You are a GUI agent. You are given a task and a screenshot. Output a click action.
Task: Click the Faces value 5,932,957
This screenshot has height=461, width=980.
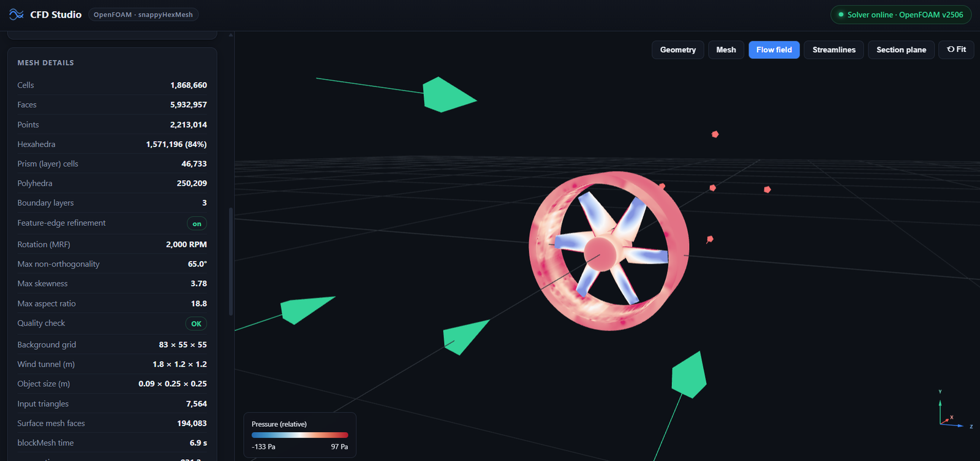[x=189, y=105]
